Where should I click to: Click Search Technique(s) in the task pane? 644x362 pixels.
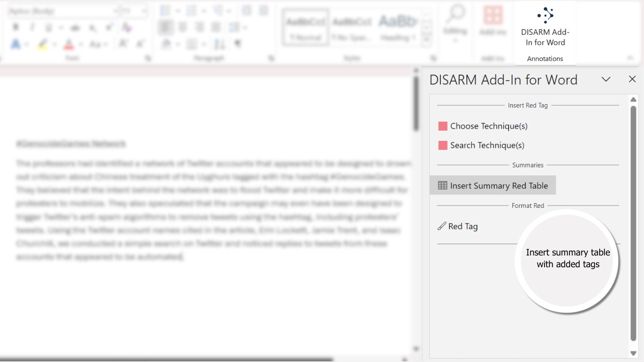coord(481,145)
